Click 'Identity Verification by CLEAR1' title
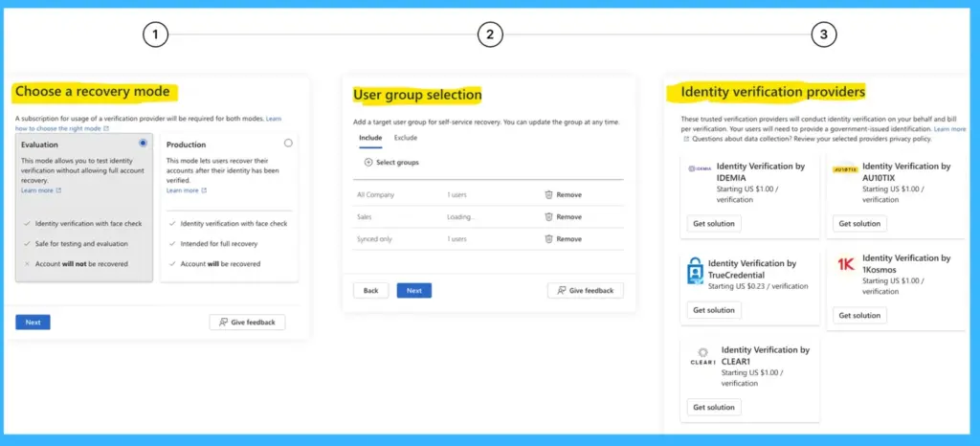Image resolution: width=980 pixels, height=446 pixels. [x=766, y=355]
